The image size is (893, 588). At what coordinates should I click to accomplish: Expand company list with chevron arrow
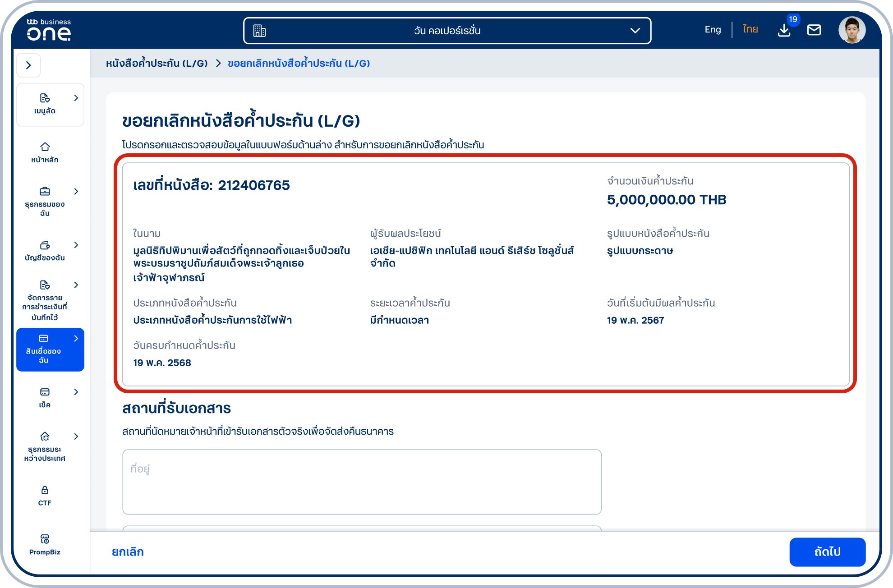635,31
